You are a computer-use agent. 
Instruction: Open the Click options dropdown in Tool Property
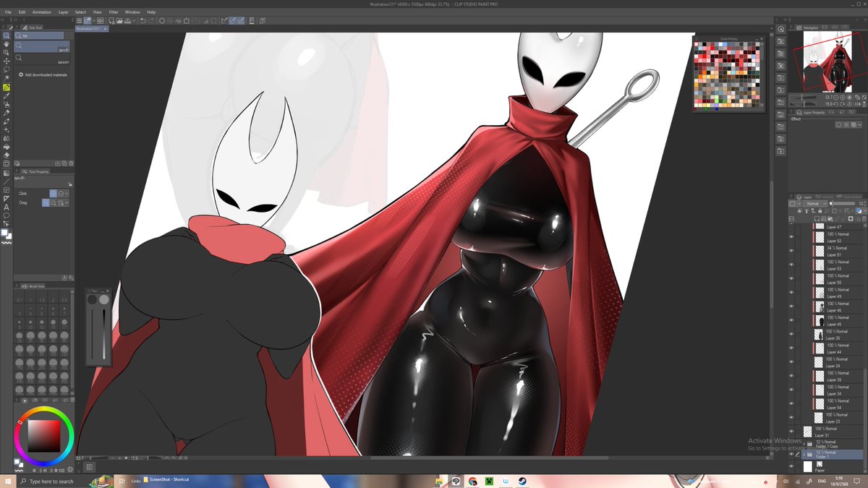click(67, 194)
